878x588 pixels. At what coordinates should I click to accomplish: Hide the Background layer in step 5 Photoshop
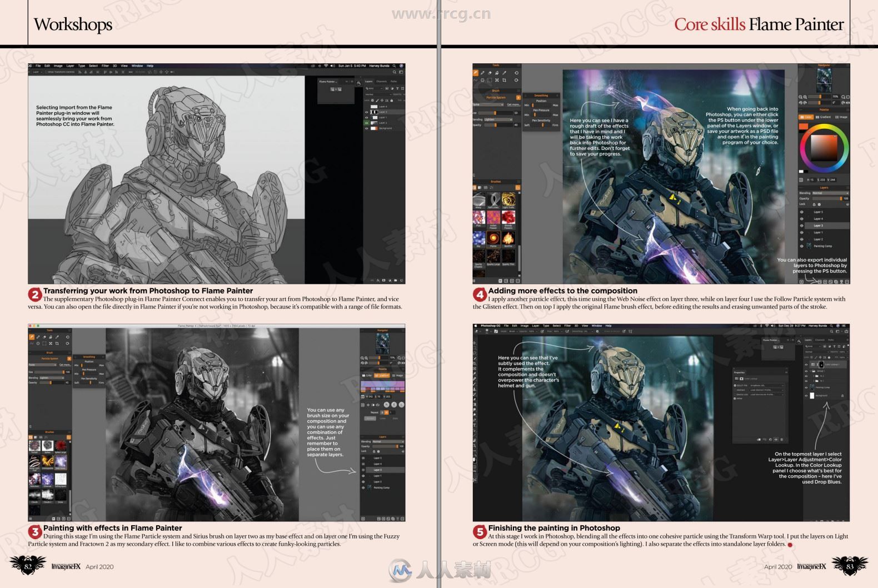(x=806, y=396)
